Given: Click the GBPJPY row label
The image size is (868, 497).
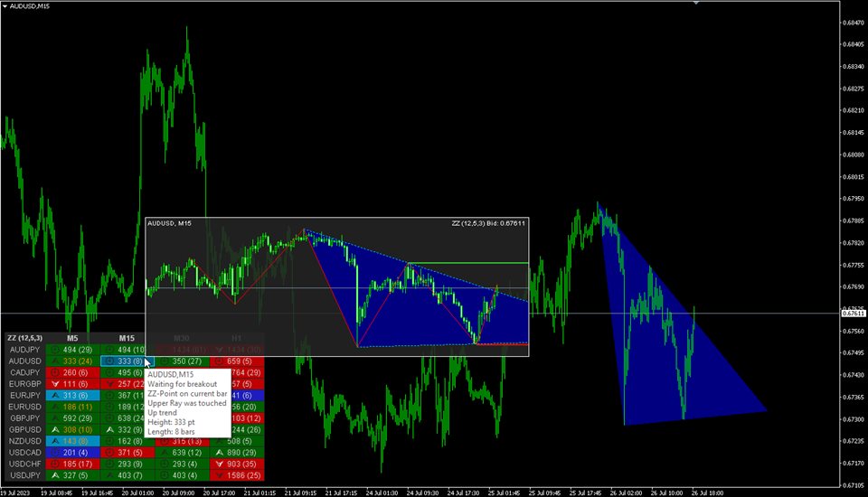Looking at the screenshot, I should pos(25,418).
